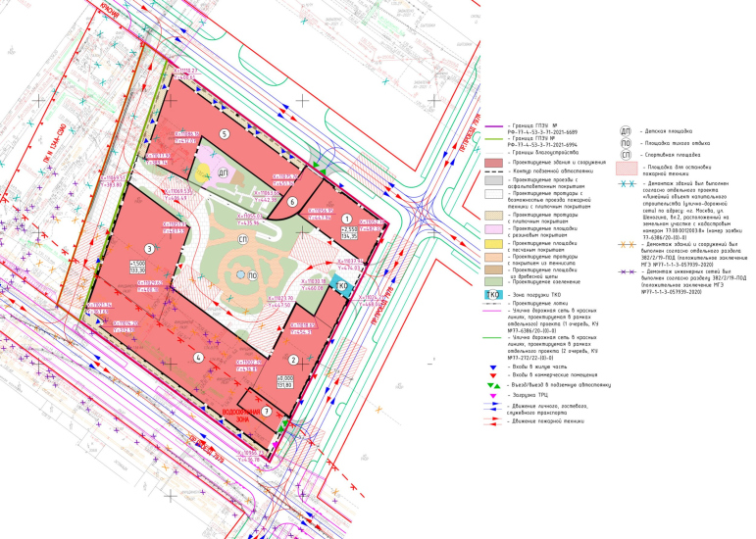Image resolution: width=756 pixels, height=539 pixels.
Task: Click the ПО quiet rest marker on plan
Action: coord(252,277)
